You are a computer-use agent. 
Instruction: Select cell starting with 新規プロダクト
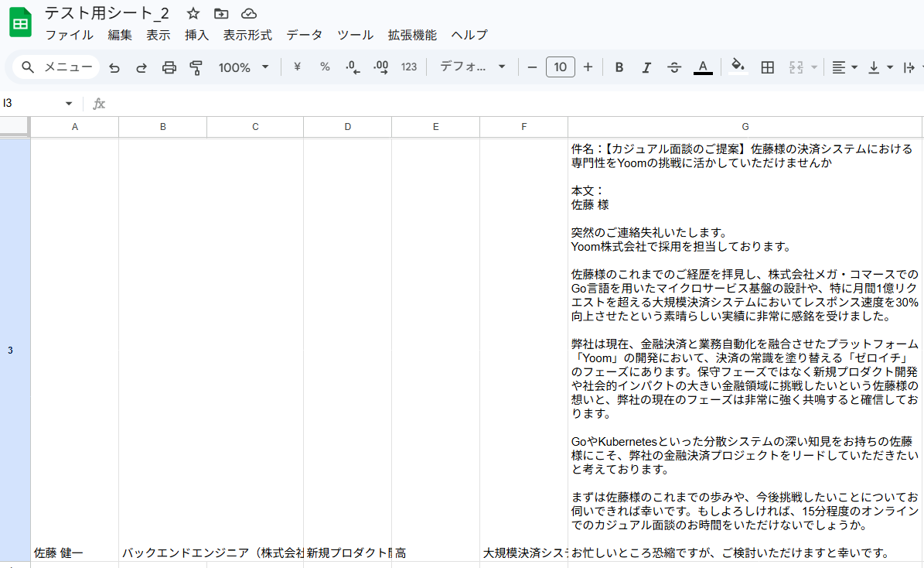pos(348,350)
